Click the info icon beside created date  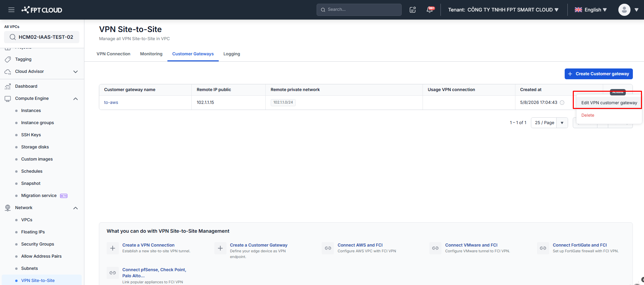[x=562, y=103]
